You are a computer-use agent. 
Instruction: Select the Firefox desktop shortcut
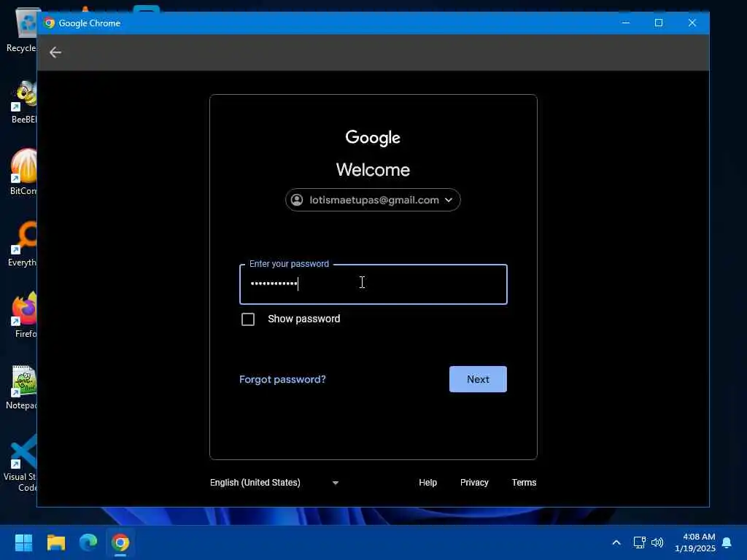click(x=24, y=315)
